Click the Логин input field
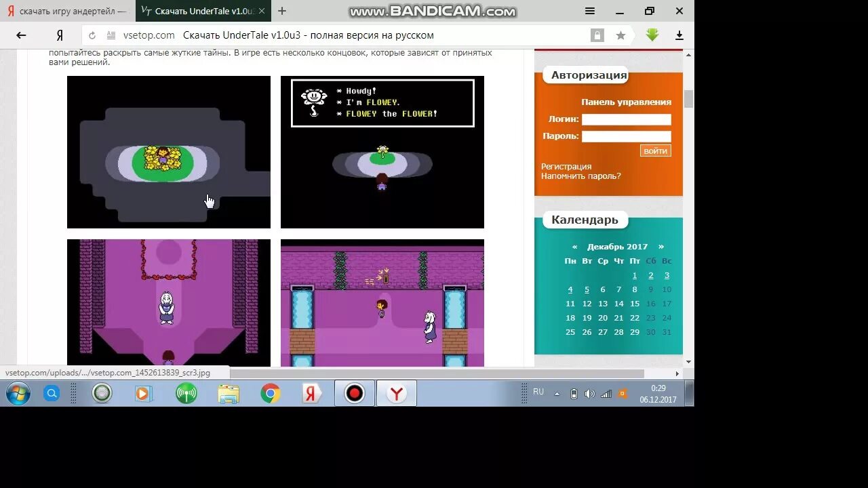The width and height of the screenshot is (868, 488). tap(626, 119)
